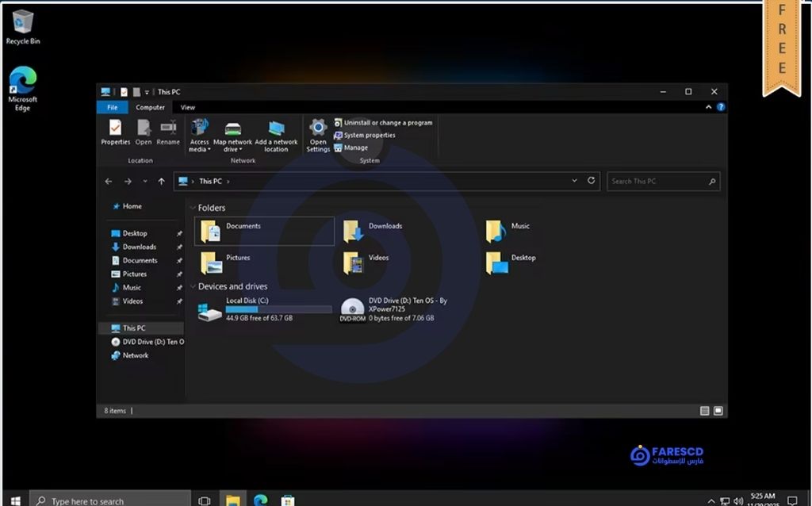Switch to the View ribbon tab
Screen dimensions: 812x506
tap(187, 107)
